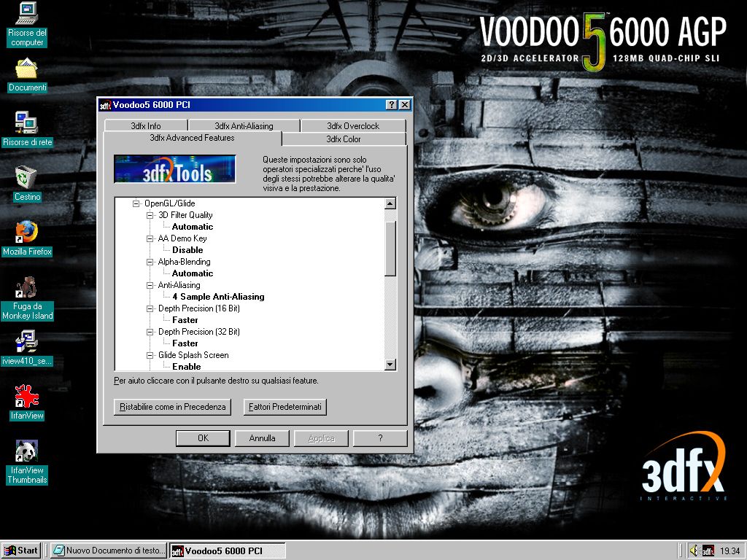Select the Depth Precision (32 Bit) label

pyautogui.click(x=199, y=332)
